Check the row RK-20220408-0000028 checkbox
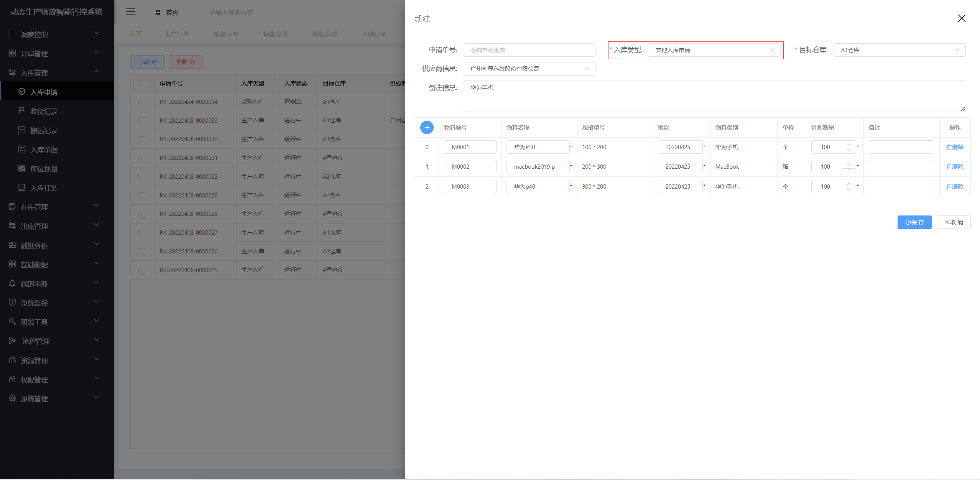 (x=142, y=214)
